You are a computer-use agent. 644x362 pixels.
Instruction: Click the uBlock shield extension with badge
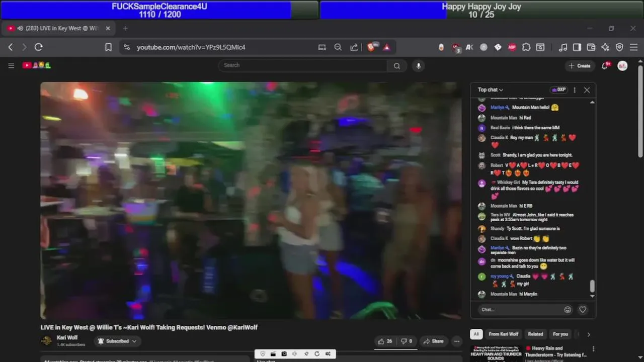click(x=456, y=47)
